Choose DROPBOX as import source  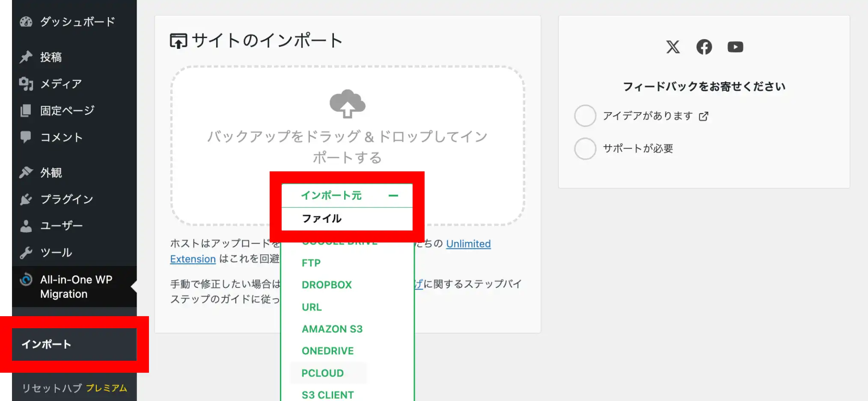(327, 284)
